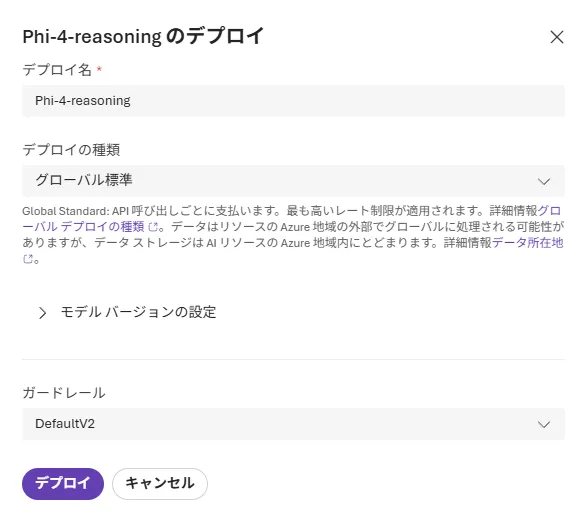The width and height of the screenshot is (583, 519).
Task: Click the グローバル デプロイの種類 link
Action: pos(83,226)
